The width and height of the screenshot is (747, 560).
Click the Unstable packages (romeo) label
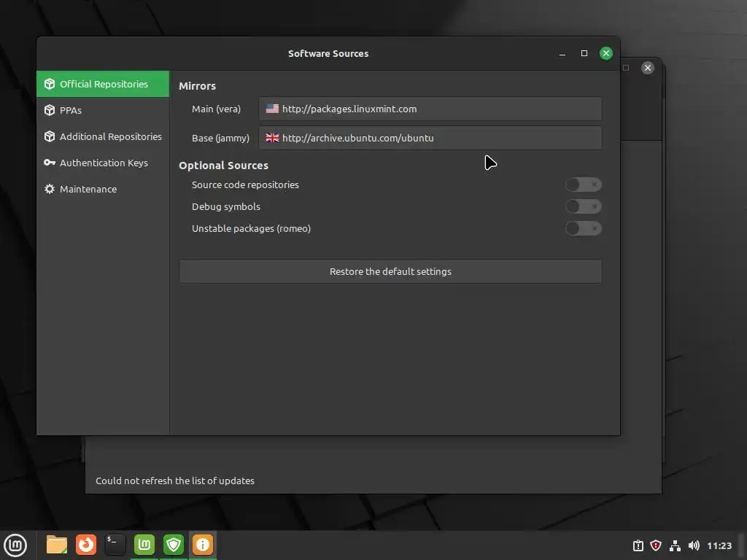251,228
